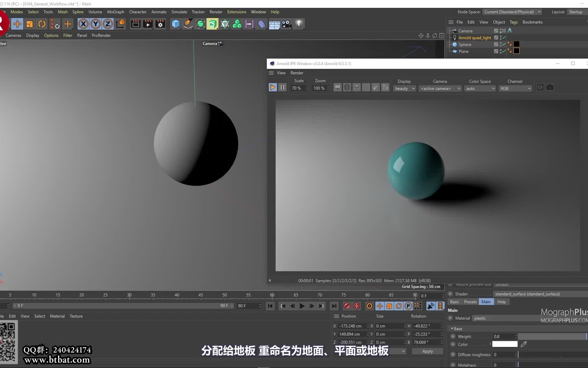The width and height of the screenshot is (588, 368).
Task: Collapse the Base section
Action: pyautogui.click(x=452, y=329)
